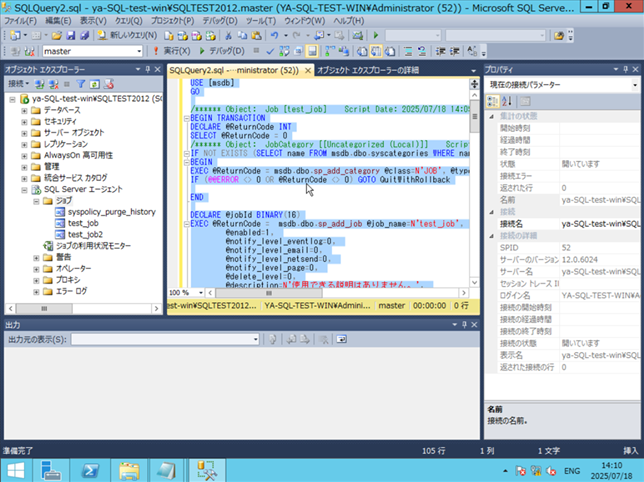The width and height of the screenshot is (644, 482).
Task: Click the Object Explorer filter funnel icon
Action: 80,84
